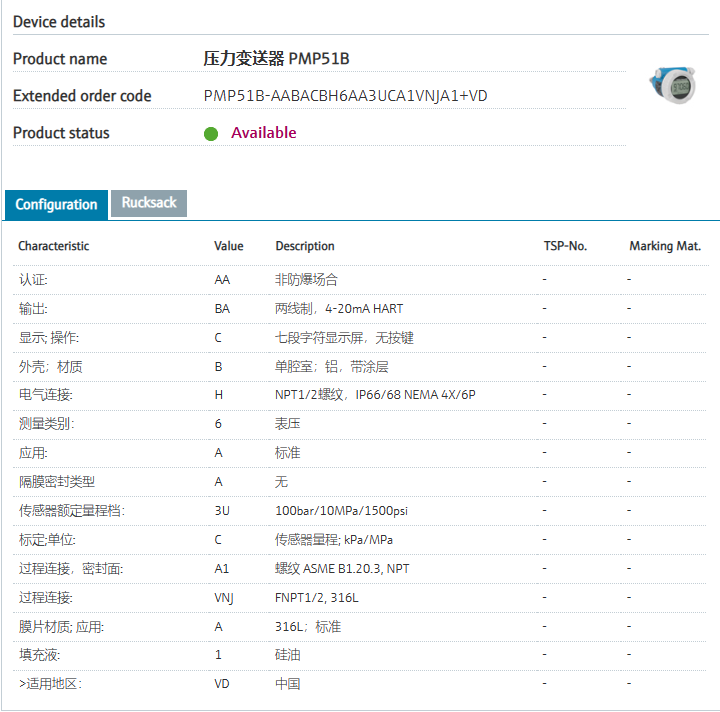Click the Marking Mat. column header

(665, 246)
